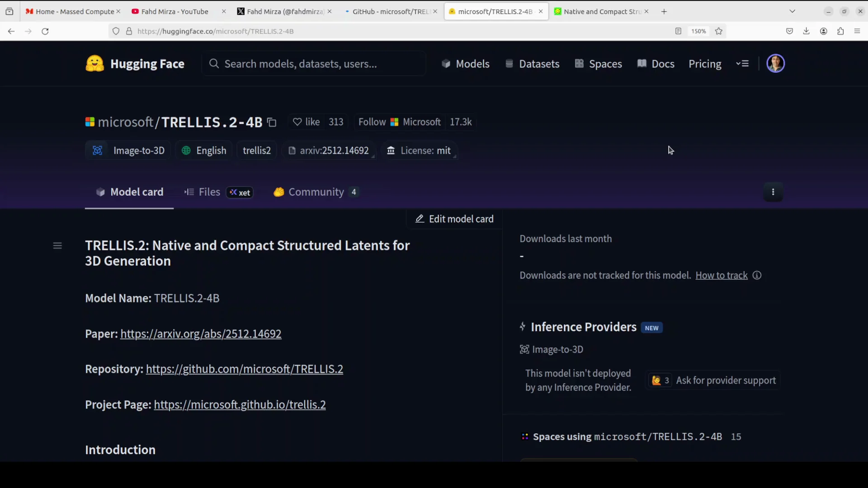
Task: Click the info icon beside How to track
Action: [x=757, y=276]
